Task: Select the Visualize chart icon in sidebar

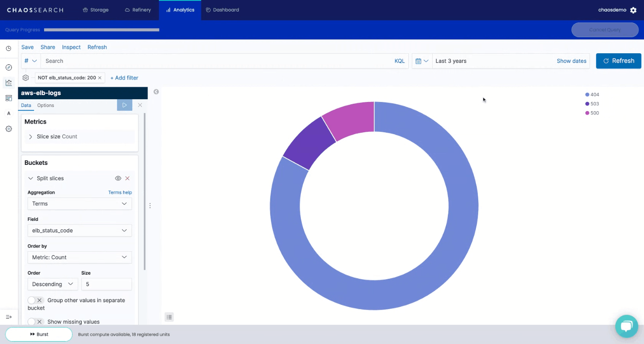Action: click(x=8, y=83)
